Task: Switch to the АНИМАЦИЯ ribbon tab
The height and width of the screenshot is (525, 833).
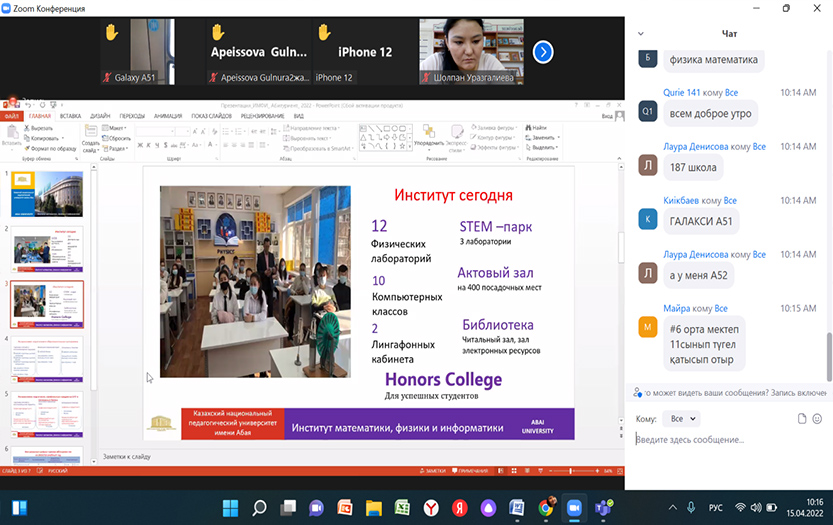Action: pos(168,116)
